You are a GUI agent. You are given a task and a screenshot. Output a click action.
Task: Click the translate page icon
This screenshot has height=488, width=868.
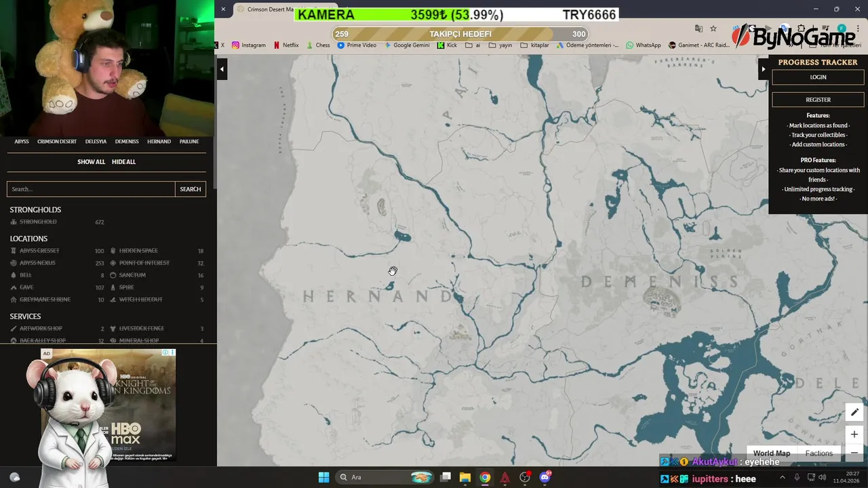click(698, 28)
